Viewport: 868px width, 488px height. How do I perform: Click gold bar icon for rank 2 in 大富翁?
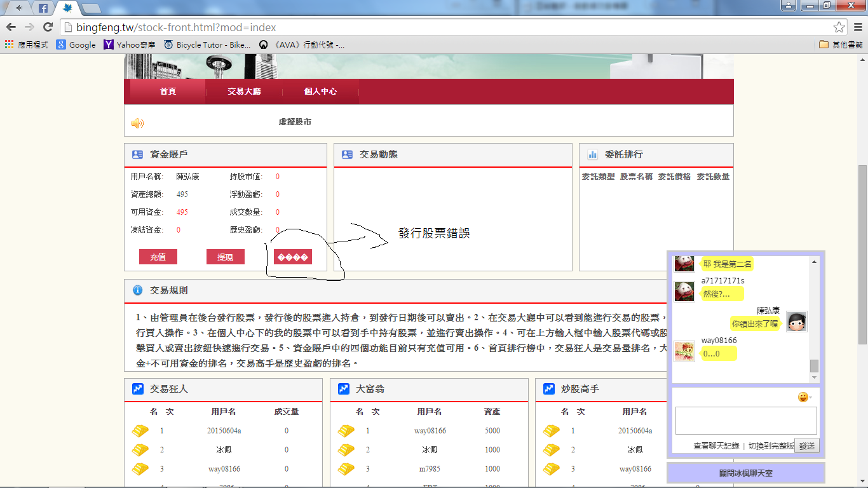point(346,450)
